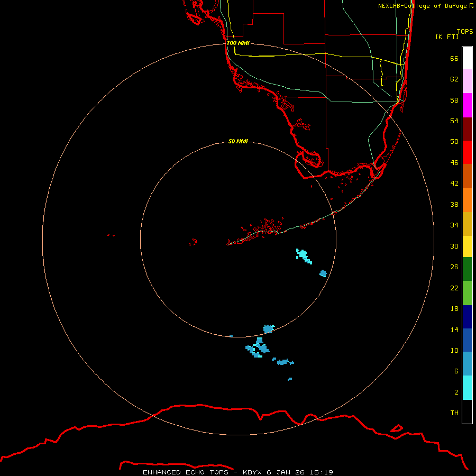This screenshot has width=476, height=476.
Task: Click the largest echo cluster south of 50 NMI ring
Action: point(258,348)
